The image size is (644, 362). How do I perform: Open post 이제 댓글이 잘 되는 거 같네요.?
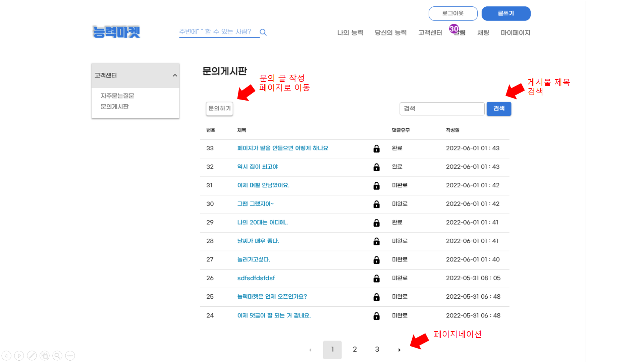(274, 315)
